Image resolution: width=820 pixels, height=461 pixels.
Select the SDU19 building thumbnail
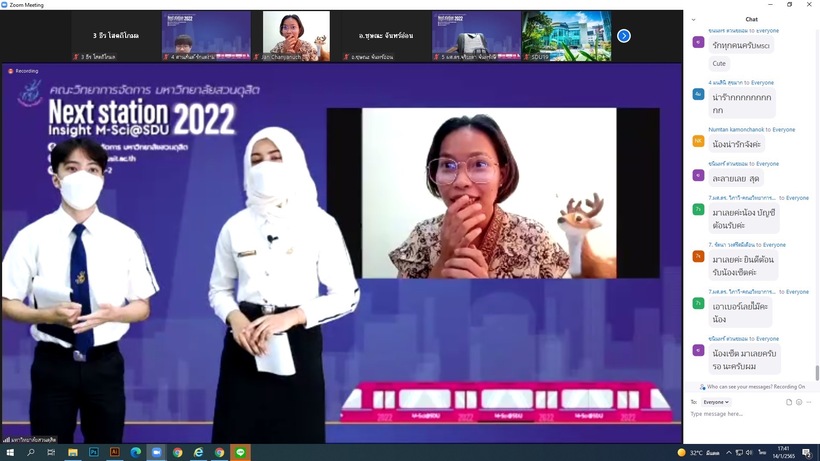[566, 36]
